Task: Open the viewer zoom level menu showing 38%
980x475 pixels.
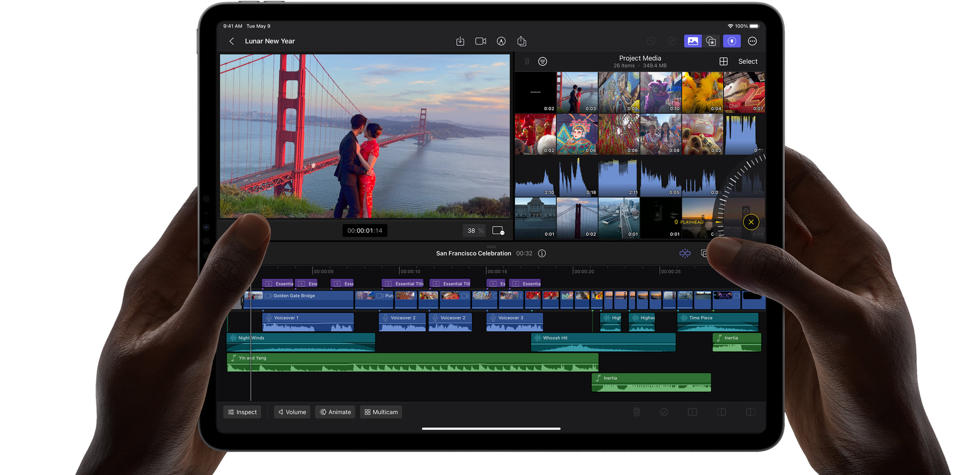Action: (473, 230)
